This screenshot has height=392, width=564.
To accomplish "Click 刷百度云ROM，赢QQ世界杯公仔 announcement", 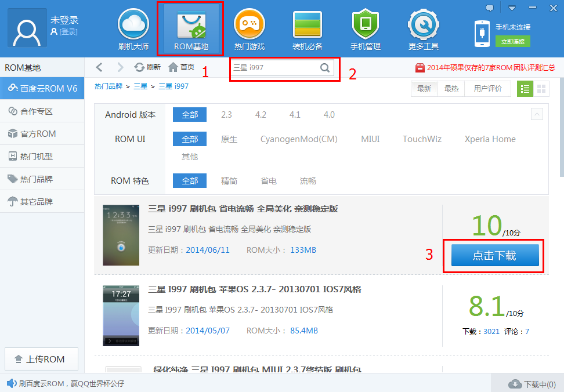I will (71, 383).
